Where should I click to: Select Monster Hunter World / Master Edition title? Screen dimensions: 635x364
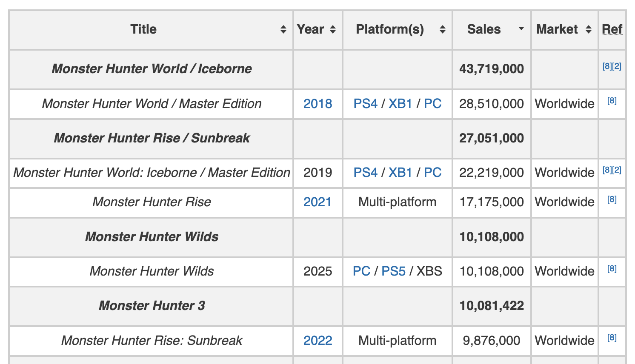click(152, 104)
